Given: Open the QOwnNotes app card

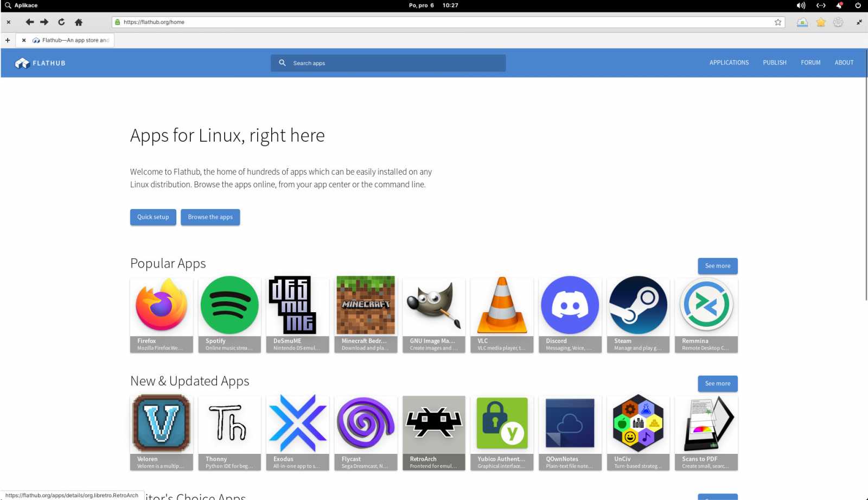Looking at the screenshot, I should [x=570, y=433].
